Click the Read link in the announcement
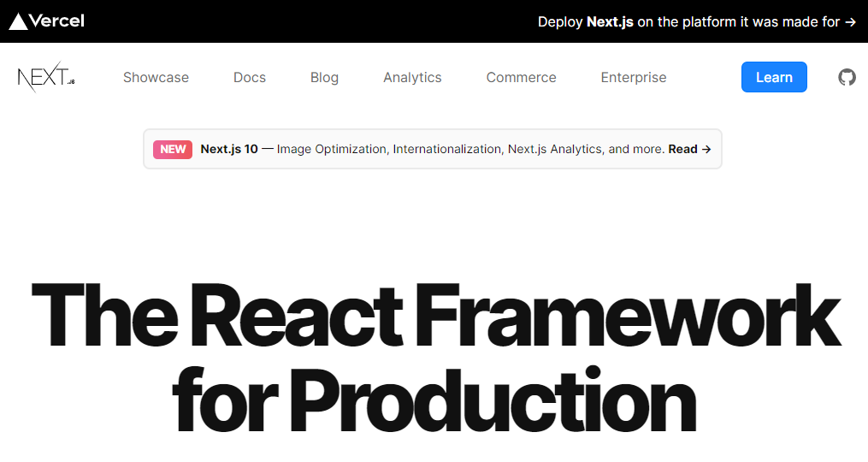 pos(689,149)
